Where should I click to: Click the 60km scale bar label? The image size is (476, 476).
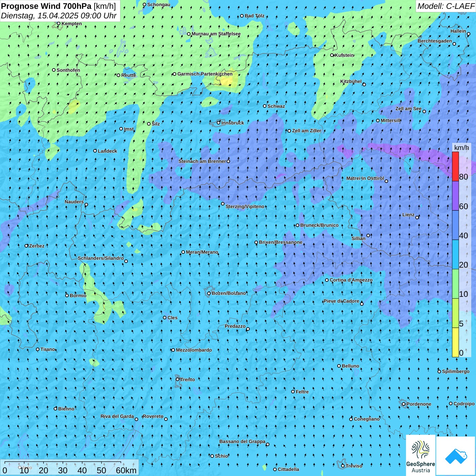(126, 470)
